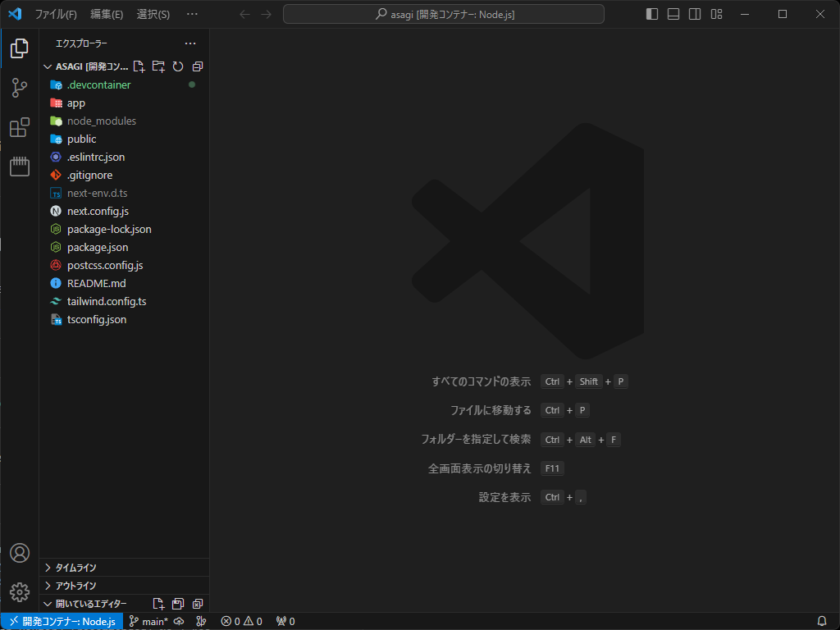
Task: Open README.md file
Action: 123,283
